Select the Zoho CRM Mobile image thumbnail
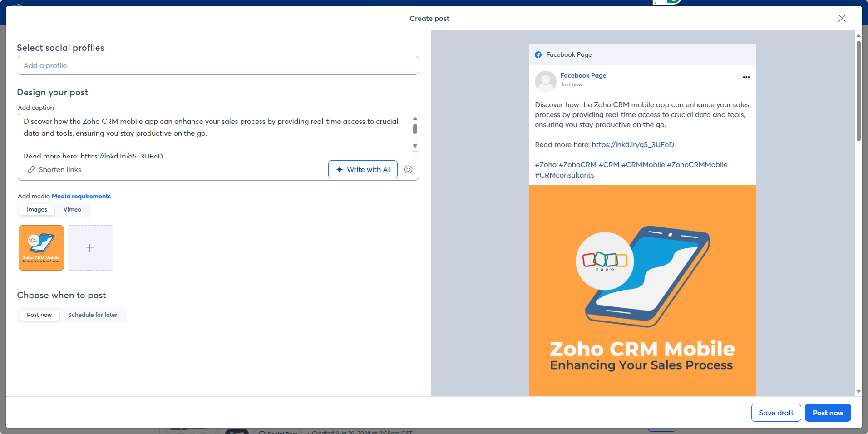Viewport: 868px width, 434px height. (x=41, y=248)
